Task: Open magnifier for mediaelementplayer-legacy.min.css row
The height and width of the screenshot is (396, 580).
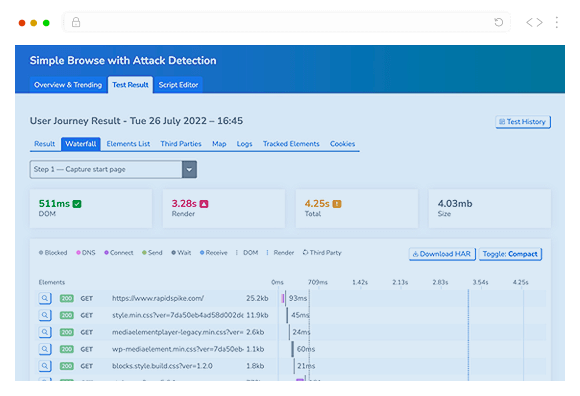Action: (x=45, y=332)
